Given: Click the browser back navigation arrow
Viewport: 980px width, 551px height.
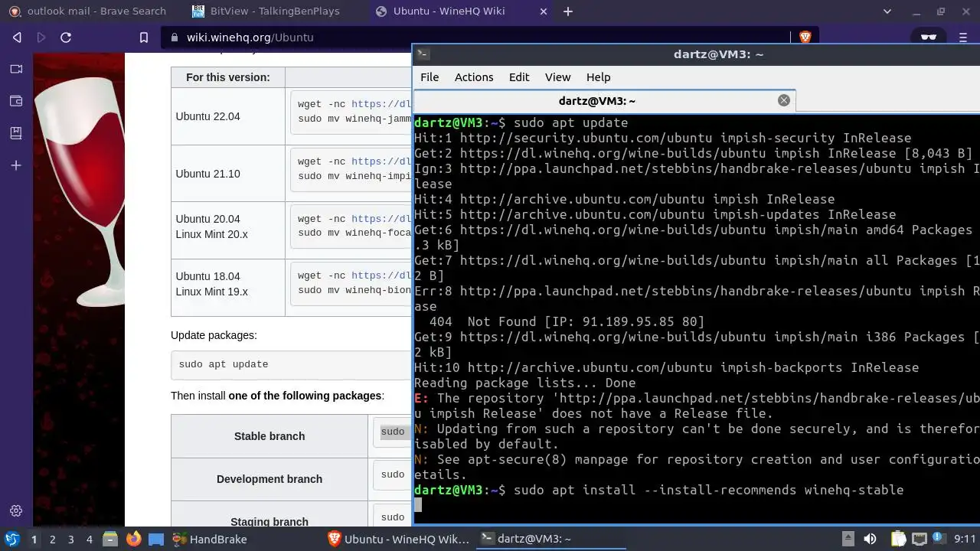Looking at the screenshot, I should coord(17,37).
